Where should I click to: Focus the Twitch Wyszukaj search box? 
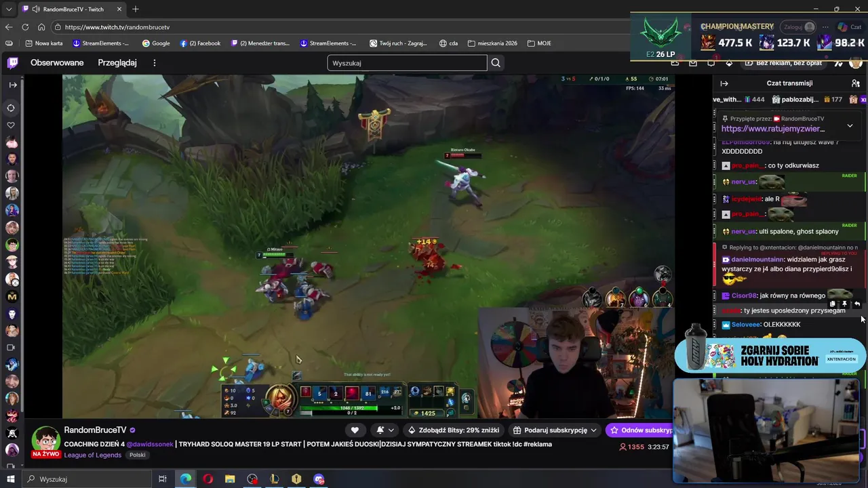[407, 63]
